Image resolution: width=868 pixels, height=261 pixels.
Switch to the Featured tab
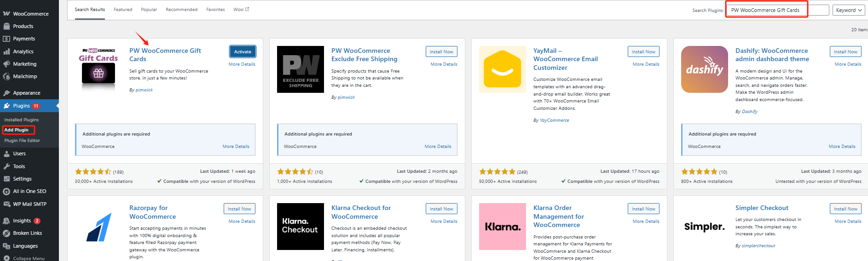click(123, 10)
